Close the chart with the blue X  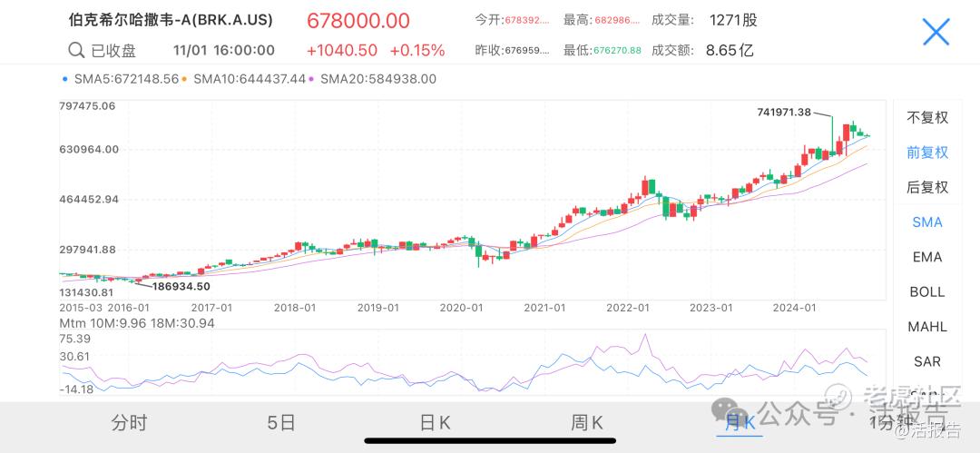pyautogui.click(x=936, y=31)
